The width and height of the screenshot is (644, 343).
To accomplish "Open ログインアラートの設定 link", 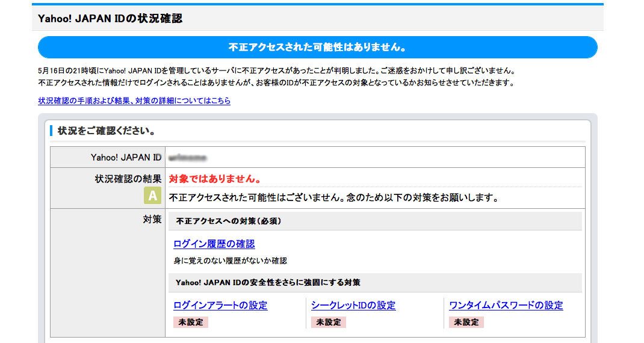I will tap(220, 305).
